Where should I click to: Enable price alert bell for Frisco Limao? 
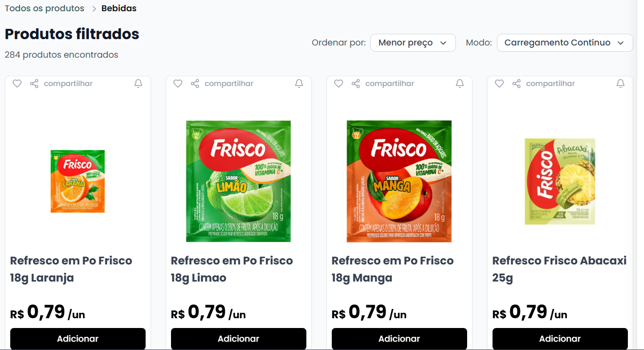tap(299, 84)
